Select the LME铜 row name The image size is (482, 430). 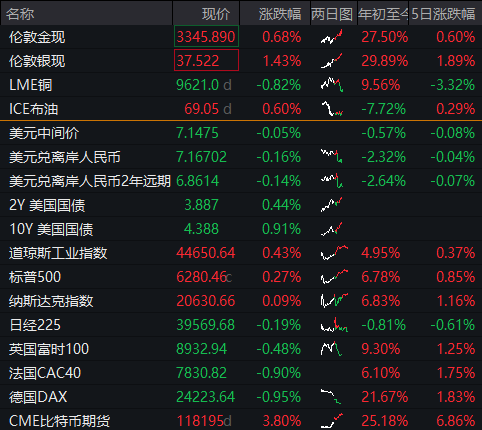point(31,85)
